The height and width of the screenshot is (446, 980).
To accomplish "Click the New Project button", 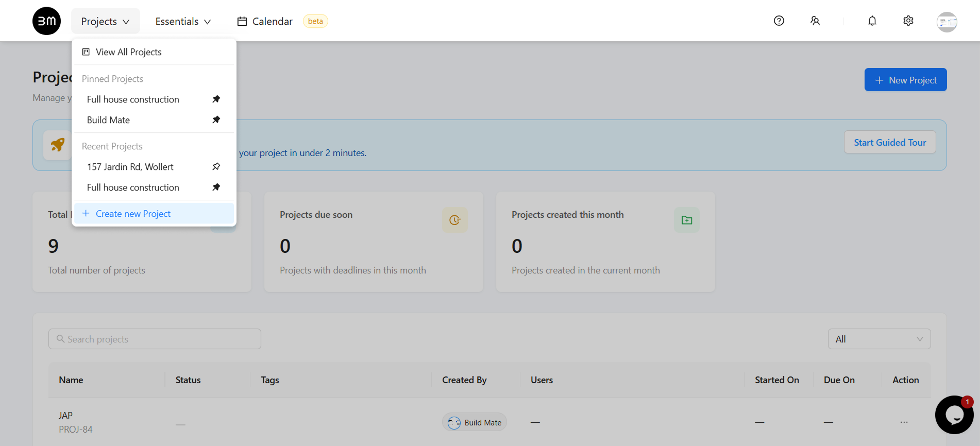I will point(905,80).
